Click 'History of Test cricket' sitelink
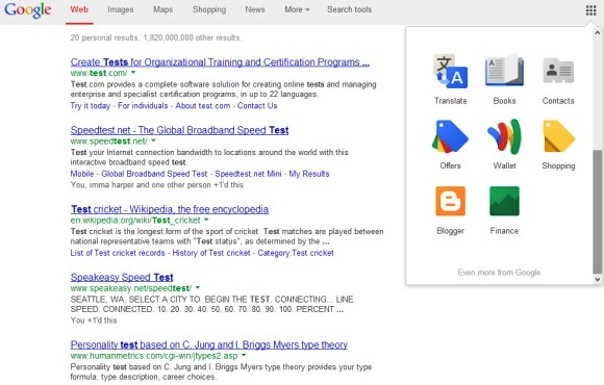 pyautogui.click(x=211, y=253)
